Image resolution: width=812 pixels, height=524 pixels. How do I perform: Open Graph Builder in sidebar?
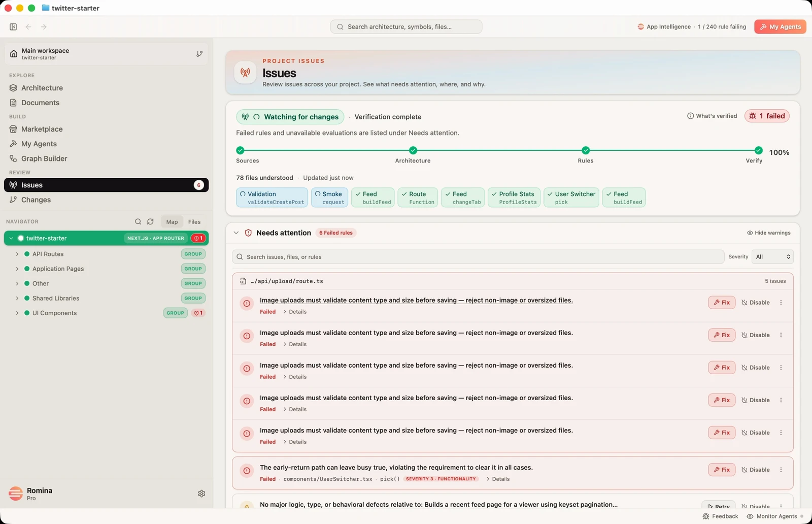44,158
